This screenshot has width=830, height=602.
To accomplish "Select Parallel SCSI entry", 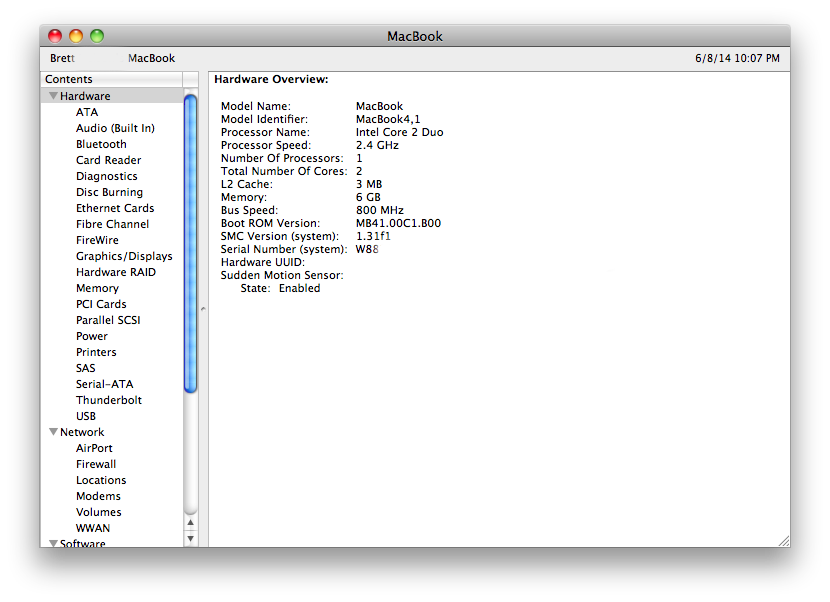I will tap(108, 320).
